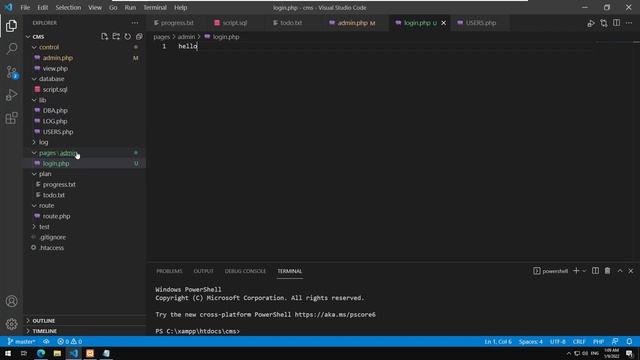Open route.php in the file tree
640x360 pixels.
56,216
